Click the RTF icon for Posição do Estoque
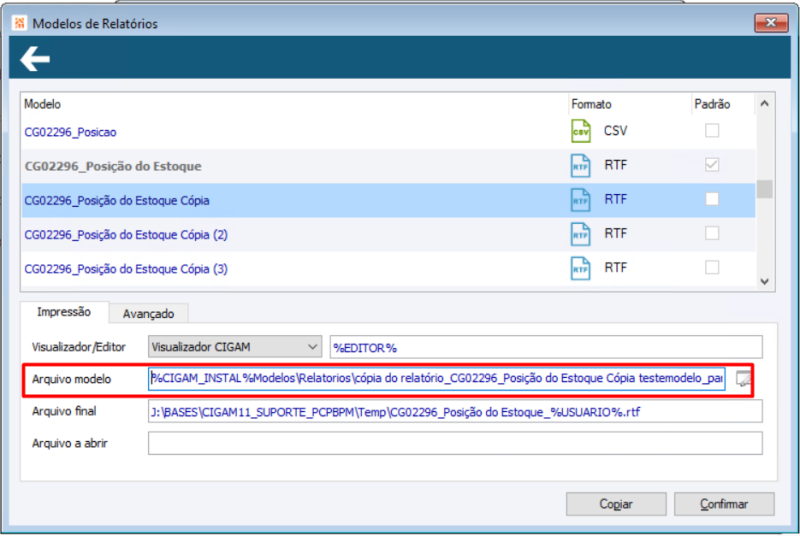 581,166
